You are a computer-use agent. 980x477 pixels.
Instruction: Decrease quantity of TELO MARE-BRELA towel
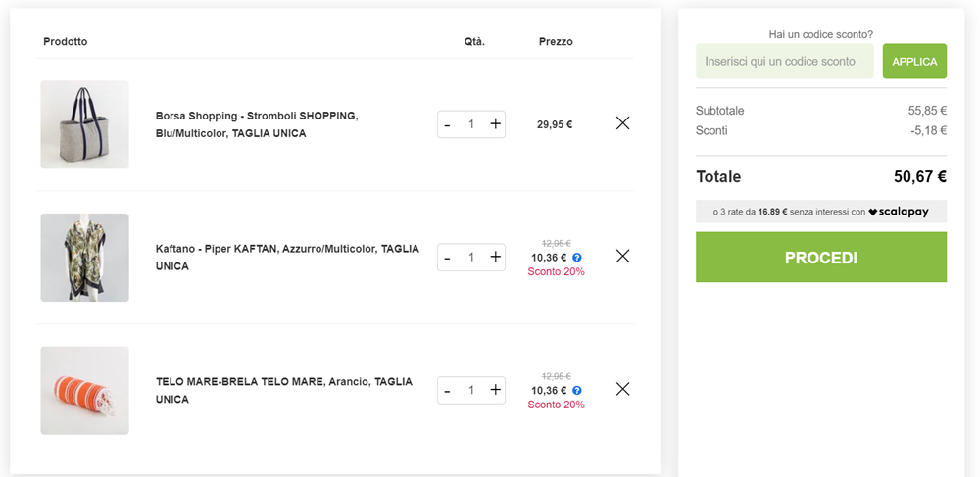[x=447, y=390]
